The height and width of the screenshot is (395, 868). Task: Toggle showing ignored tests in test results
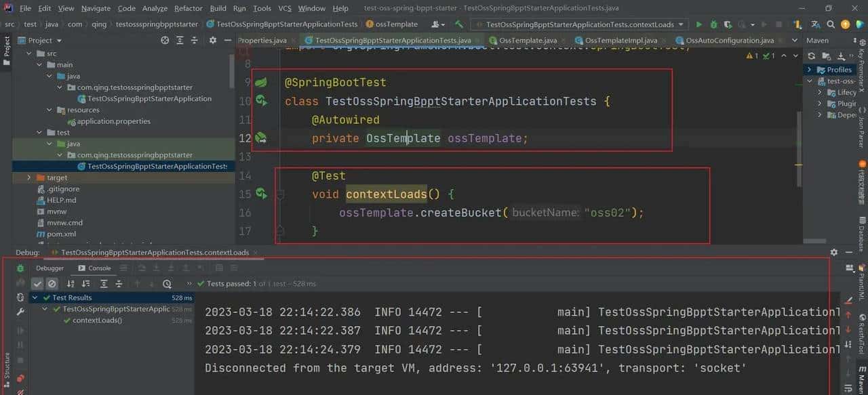[52, 283]
